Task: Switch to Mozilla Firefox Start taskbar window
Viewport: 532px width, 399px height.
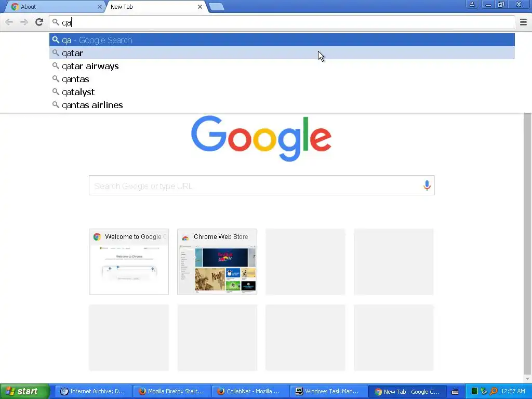Action: 172,391
